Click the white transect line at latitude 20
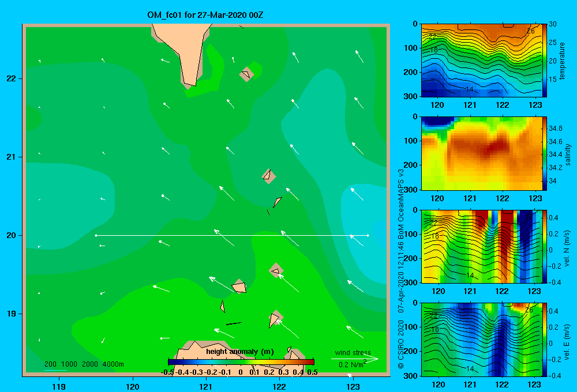Viewport: 577px width, 392px height. [x=232, y=235]
